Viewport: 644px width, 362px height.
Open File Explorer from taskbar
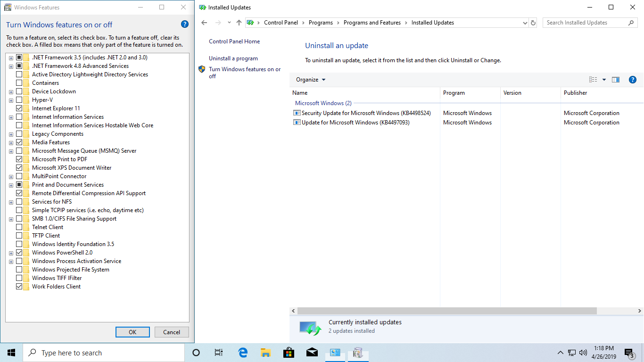click(x=266, y=353)
